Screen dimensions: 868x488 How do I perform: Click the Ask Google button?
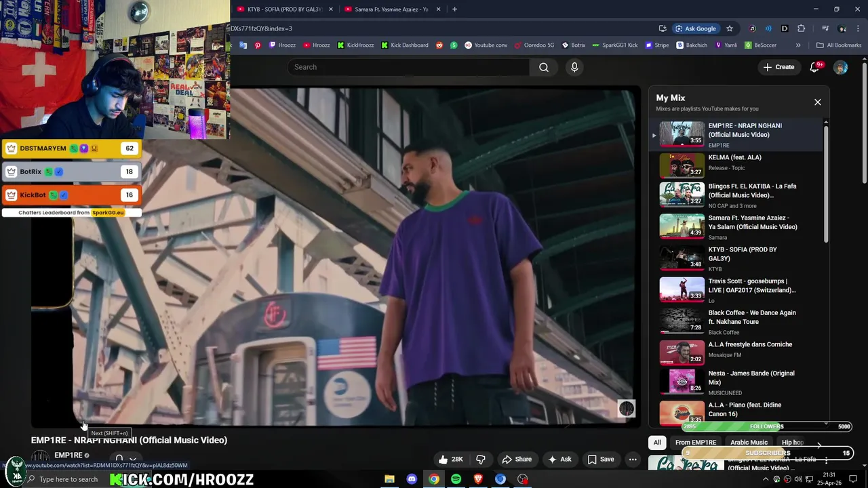pyautogui.click(x=696, y=28)
